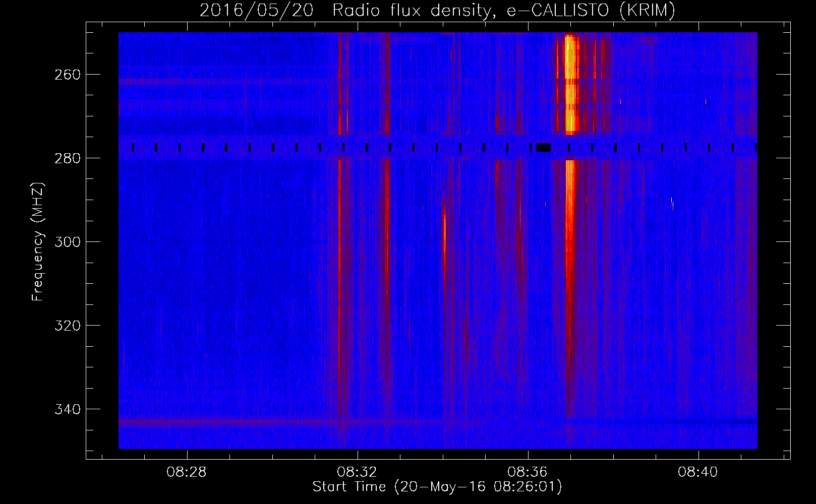Click the 08:36 time tick label

pos(528,472)
